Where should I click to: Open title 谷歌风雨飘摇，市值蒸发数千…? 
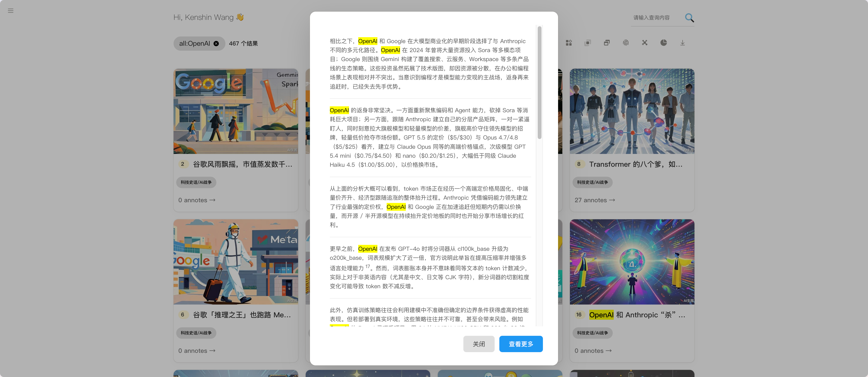[242, 164]
